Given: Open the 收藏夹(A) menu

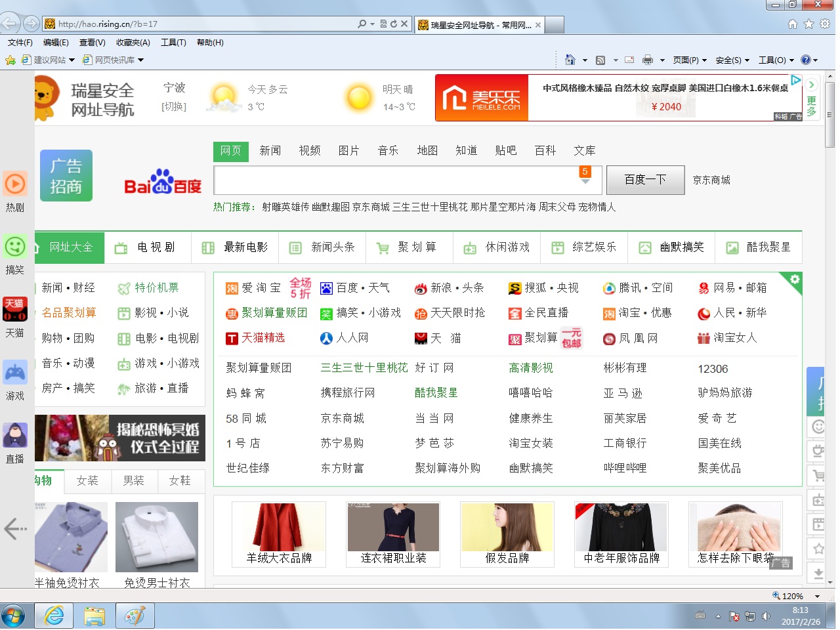Looking at the screenshot, I should [x=133, y=43].
